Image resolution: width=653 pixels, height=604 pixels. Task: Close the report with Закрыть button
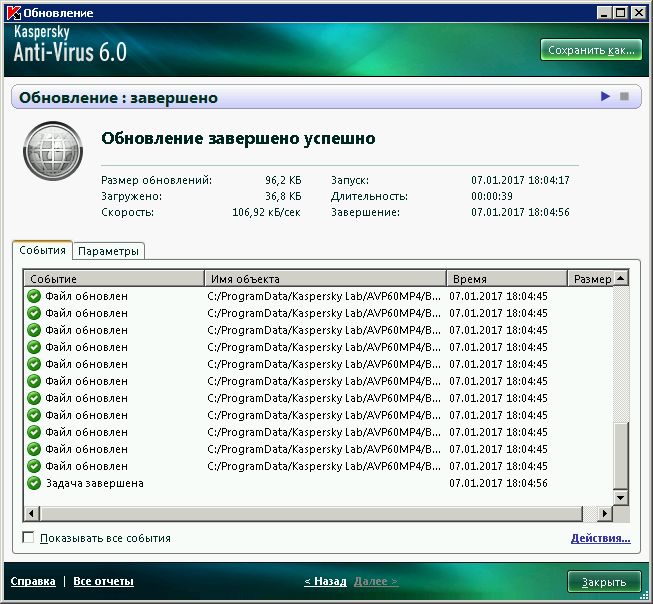[604, 582]
